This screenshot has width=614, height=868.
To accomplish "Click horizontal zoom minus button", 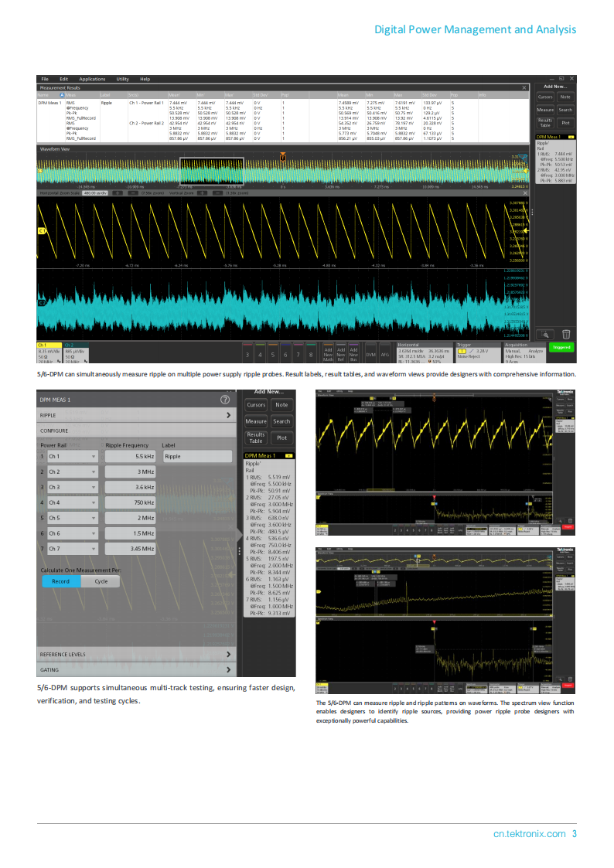I will [133, 193].
